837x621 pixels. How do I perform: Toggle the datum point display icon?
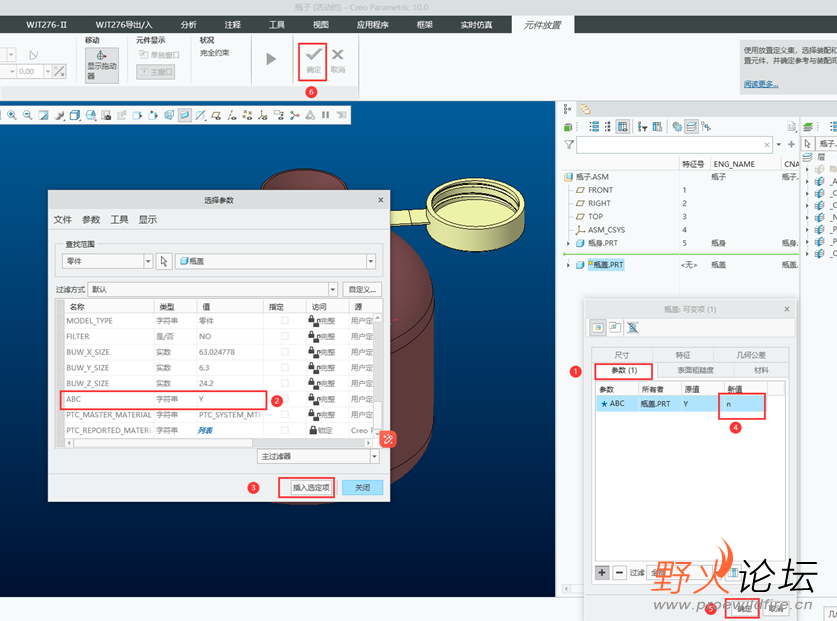click(247, 115)
